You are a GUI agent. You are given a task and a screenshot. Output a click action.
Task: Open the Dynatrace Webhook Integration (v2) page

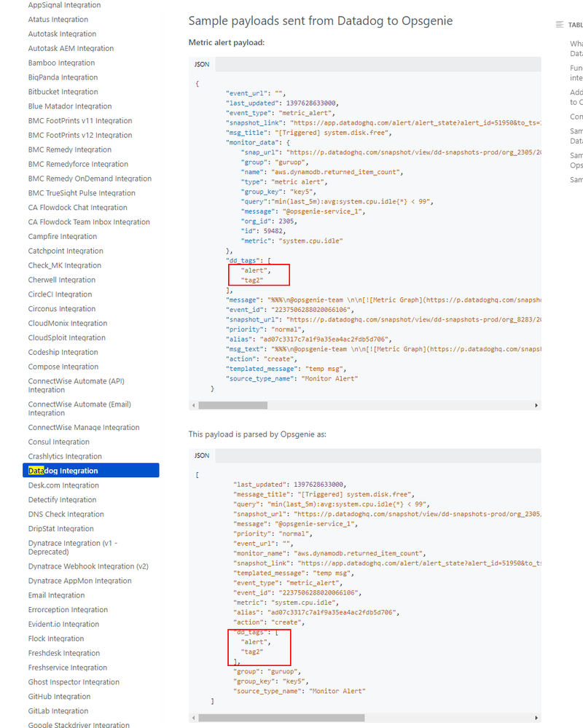(x=81, y=565)
